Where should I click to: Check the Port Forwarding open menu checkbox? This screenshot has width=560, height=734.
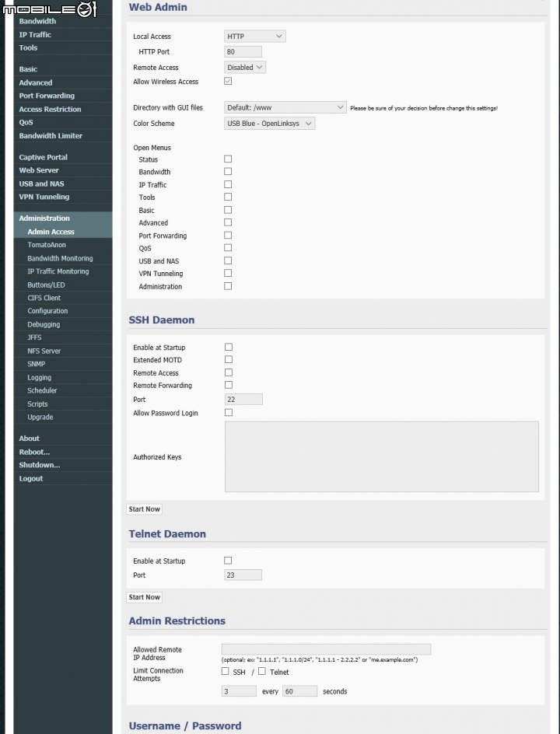pyautogui.click(x=228, y=235)
